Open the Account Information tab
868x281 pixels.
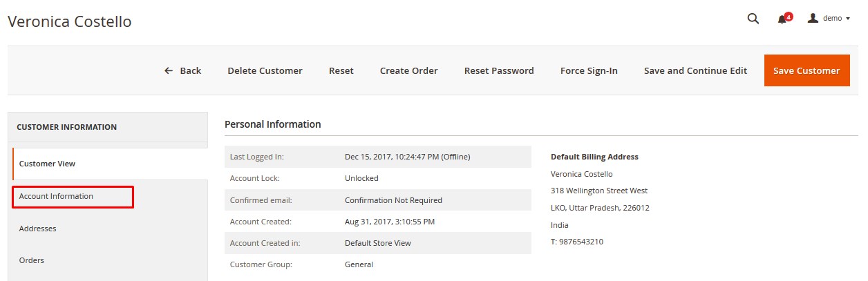[x=56, y=196]
